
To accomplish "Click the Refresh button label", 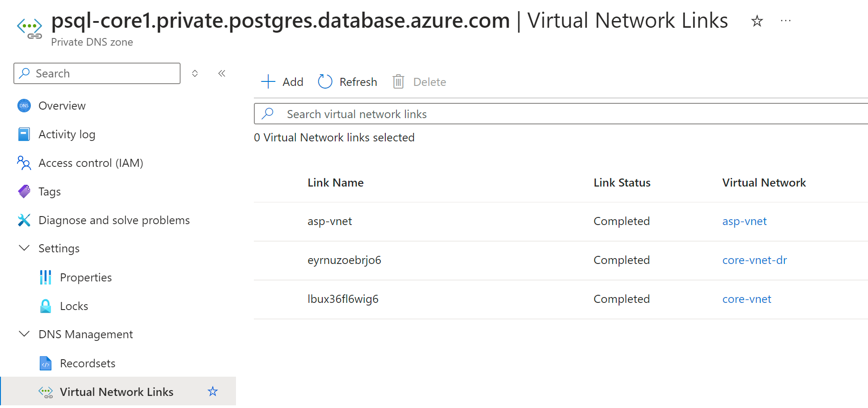I will [x=358, y=82].
